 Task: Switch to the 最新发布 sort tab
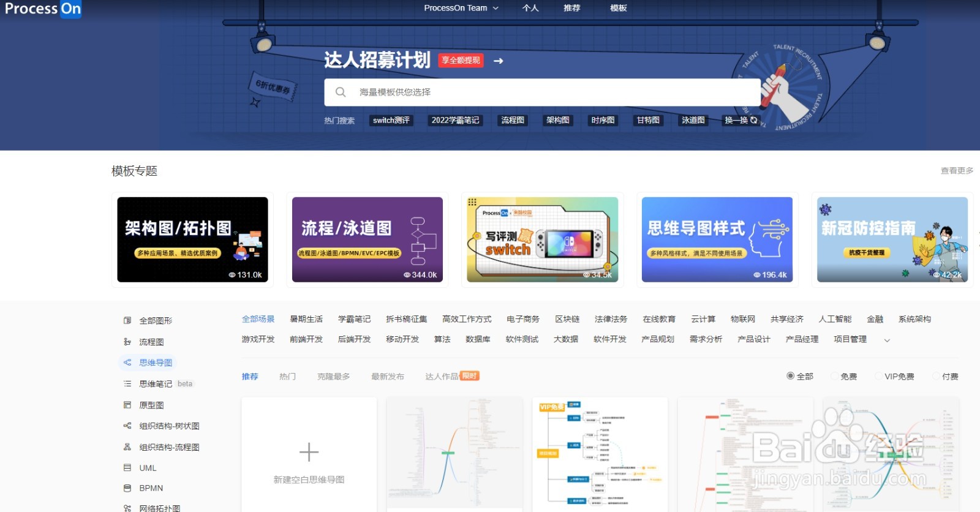click(x=388, y=377)
